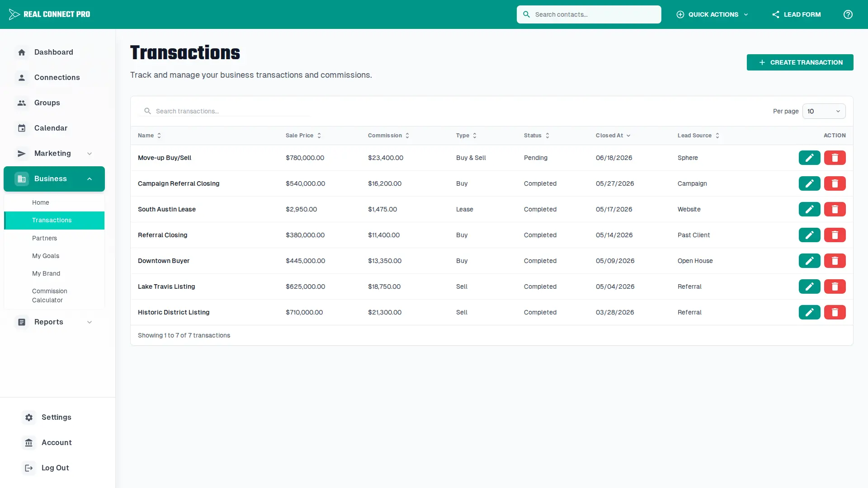Click the Log Out arrow icon
Image resolution: width=868 pixels, height=488 pixels.
click(29, 468)
